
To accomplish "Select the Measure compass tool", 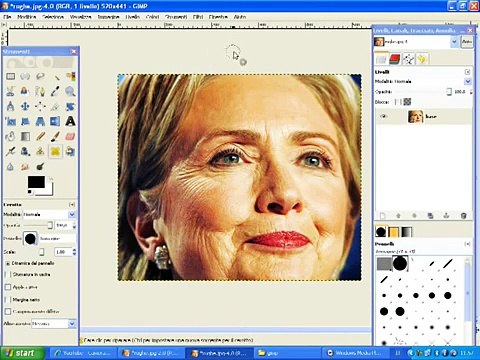I will (11, 106).
